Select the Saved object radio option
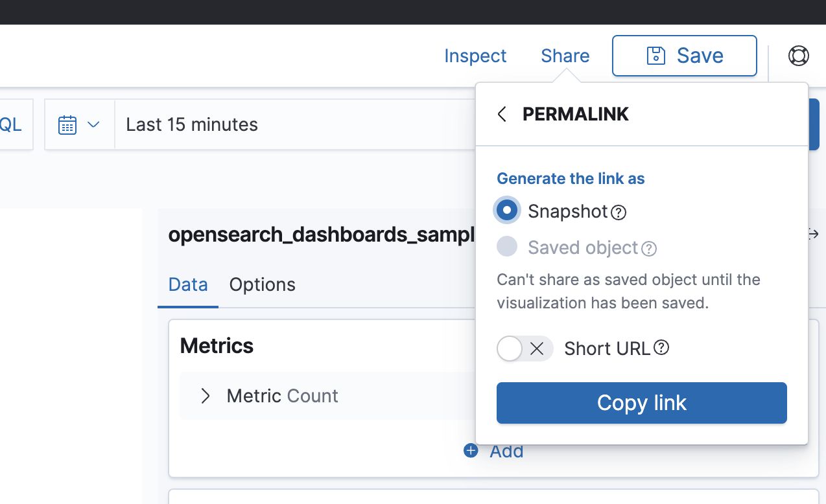826x504 pixels. [x=506, y=246]
